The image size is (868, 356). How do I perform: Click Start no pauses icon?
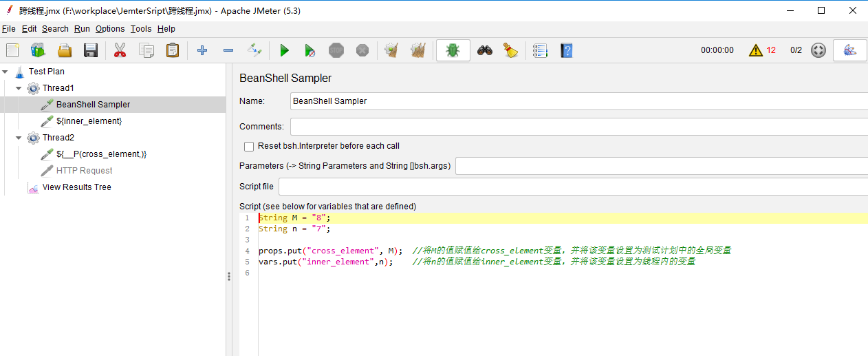coord(310,50)
